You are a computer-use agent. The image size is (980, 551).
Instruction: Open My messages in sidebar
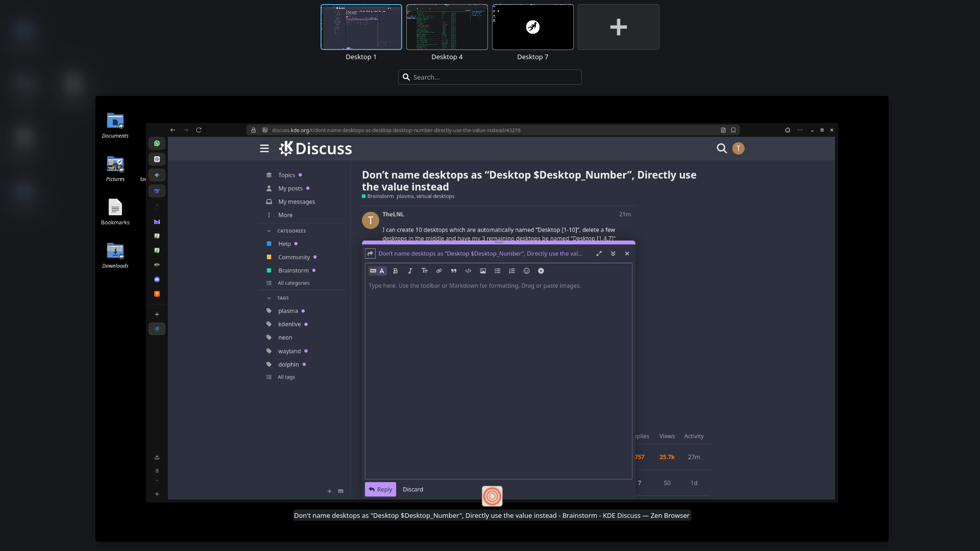coord(296,202)
